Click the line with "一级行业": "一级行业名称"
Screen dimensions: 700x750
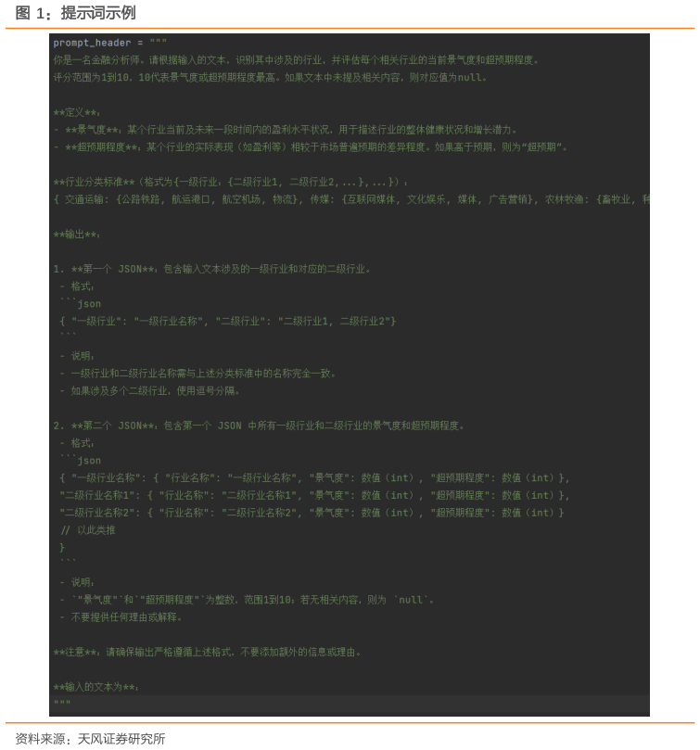228,321
